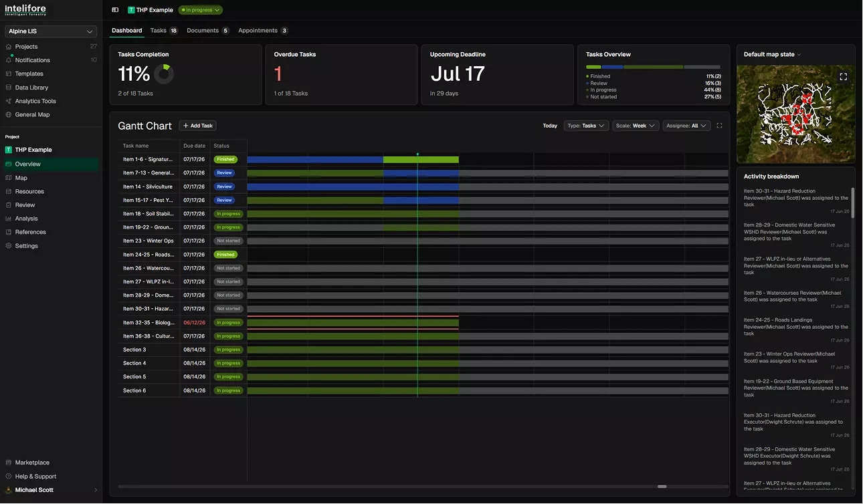Open the Alpine LIS organization dropdown
Viewport: 863px width, 504px height.
pos(51,31)
